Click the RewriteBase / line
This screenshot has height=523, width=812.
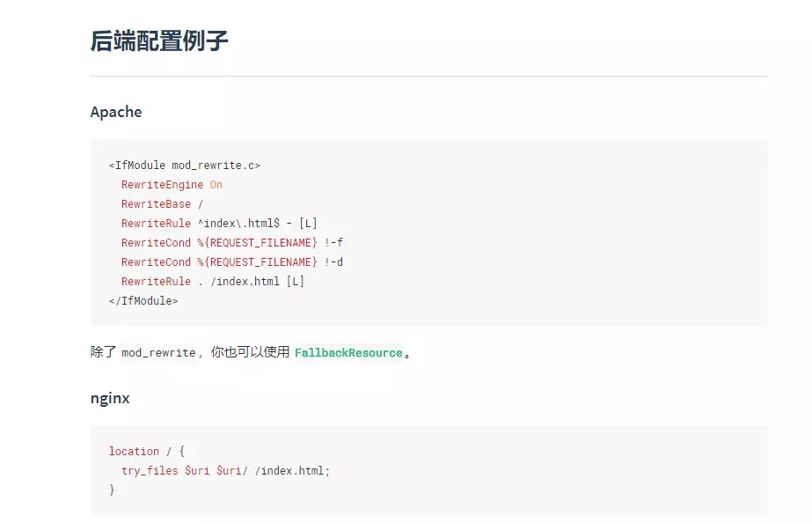pos(162,204)
